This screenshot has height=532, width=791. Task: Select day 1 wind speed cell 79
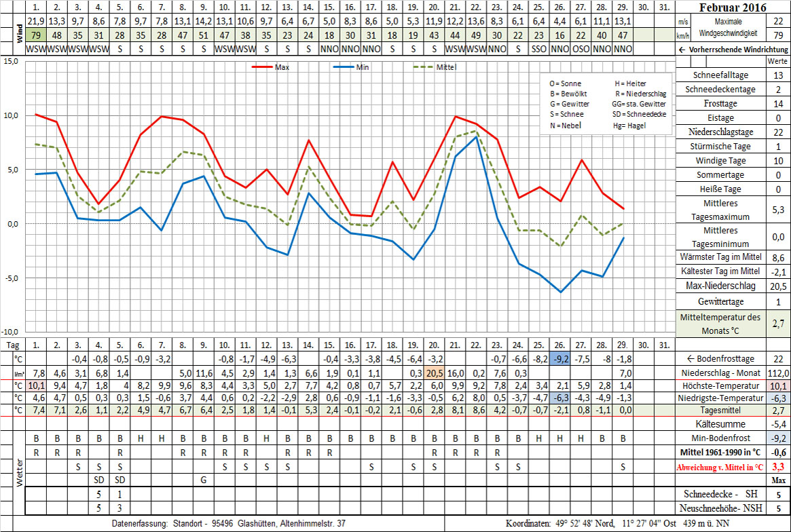pyautogui.click(x=36, y=35)
